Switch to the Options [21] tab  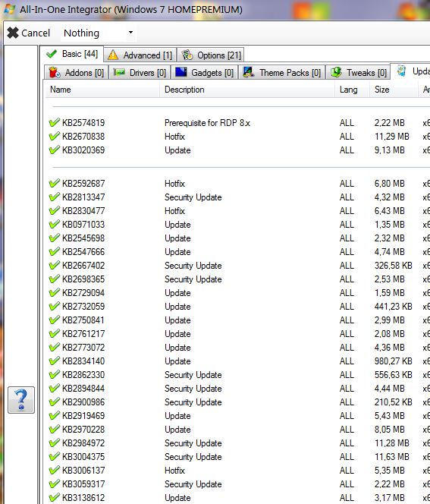pyautogui.click(x=211, y=55)
